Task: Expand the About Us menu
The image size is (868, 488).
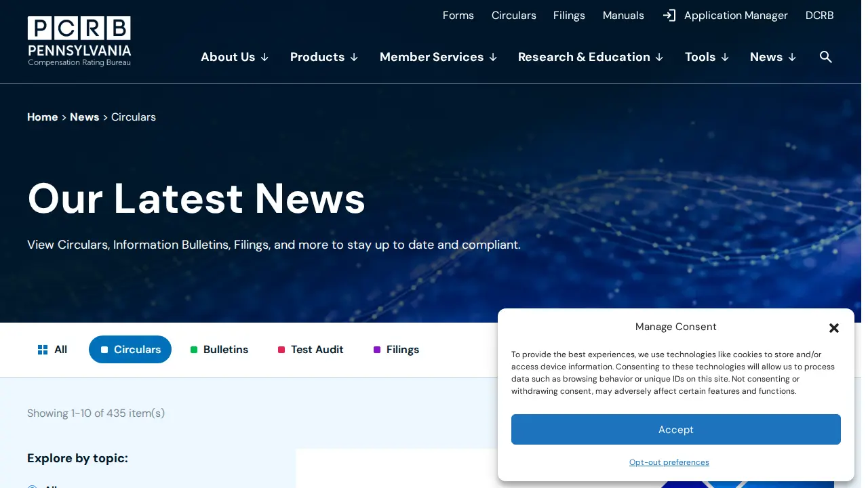Action: [x=235, y=57]
